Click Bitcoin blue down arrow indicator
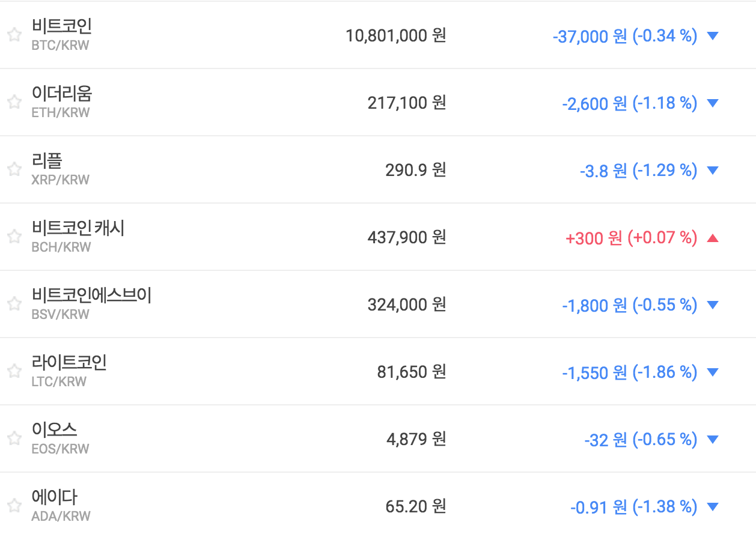The image size is (756, 537). (x=713, y=36)
